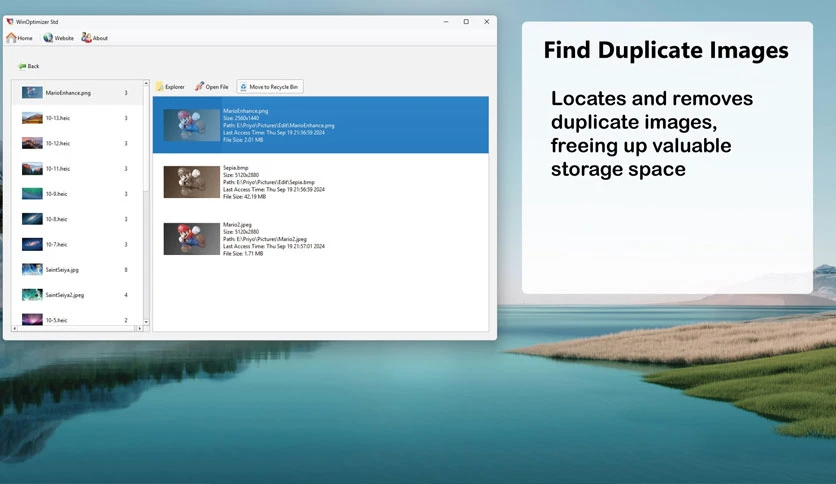836x484 pixels.
Task: Select the 10-7.heic list row
Action: [77, 244]
